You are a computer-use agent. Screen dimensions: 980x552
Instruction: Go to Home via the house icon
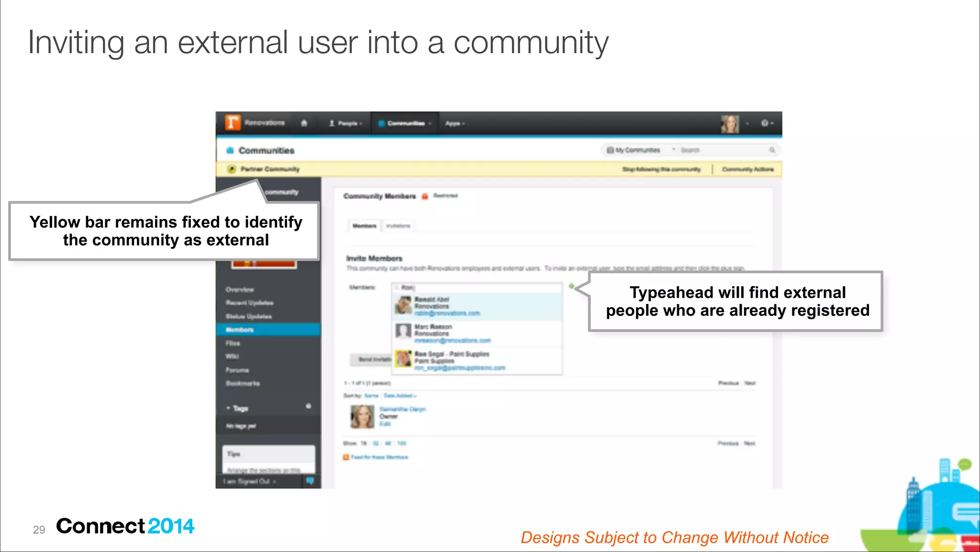point(304,123)
